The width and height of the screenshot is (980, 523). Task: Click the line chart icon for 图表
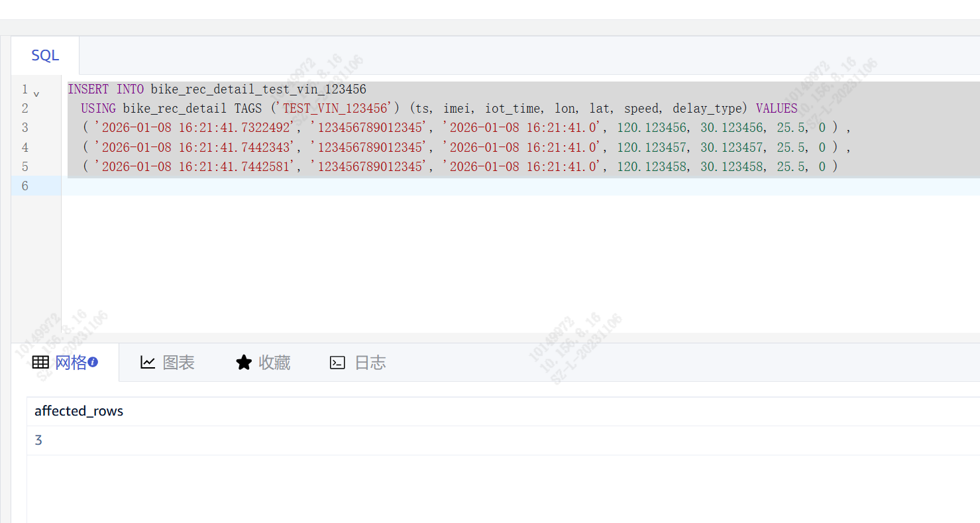(x=148, y=363)
